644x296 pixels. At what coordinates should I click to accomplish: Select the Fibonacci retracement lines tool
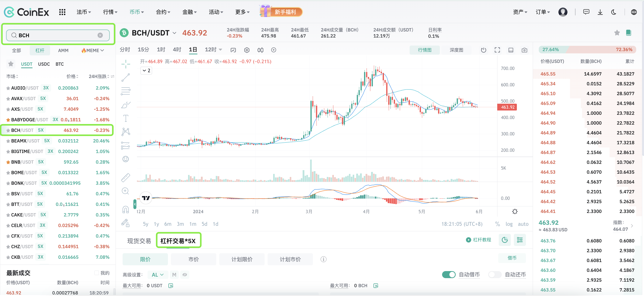pos(126,91)
